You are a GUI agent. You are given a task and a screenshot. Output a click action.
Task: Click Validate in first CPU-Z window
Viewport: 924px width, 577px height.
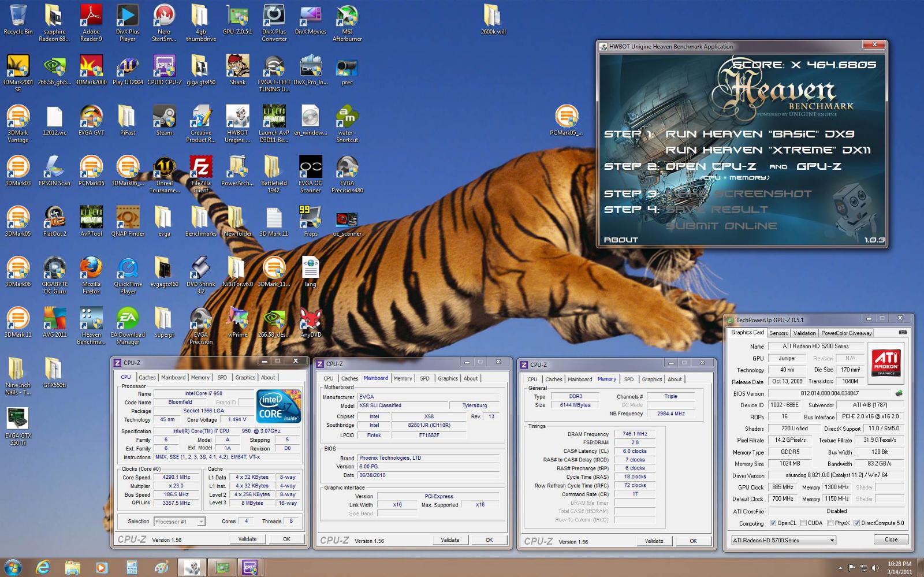point(247,539)
